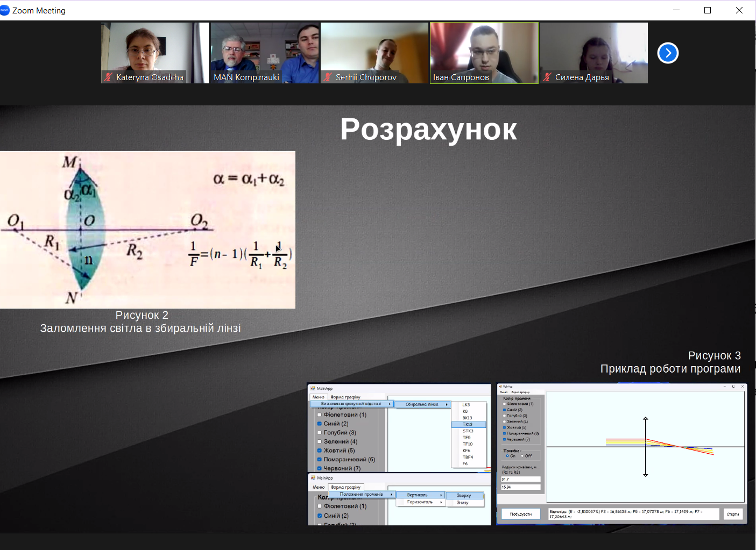Select Знизу in the Вертикаль submenu

click(463, 503)
